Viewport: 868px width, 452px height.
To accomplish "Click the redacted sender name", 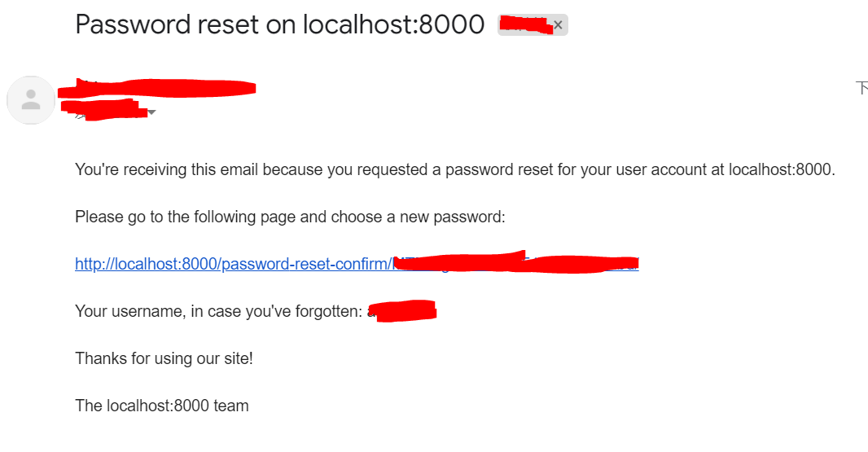I will (163, 86).
